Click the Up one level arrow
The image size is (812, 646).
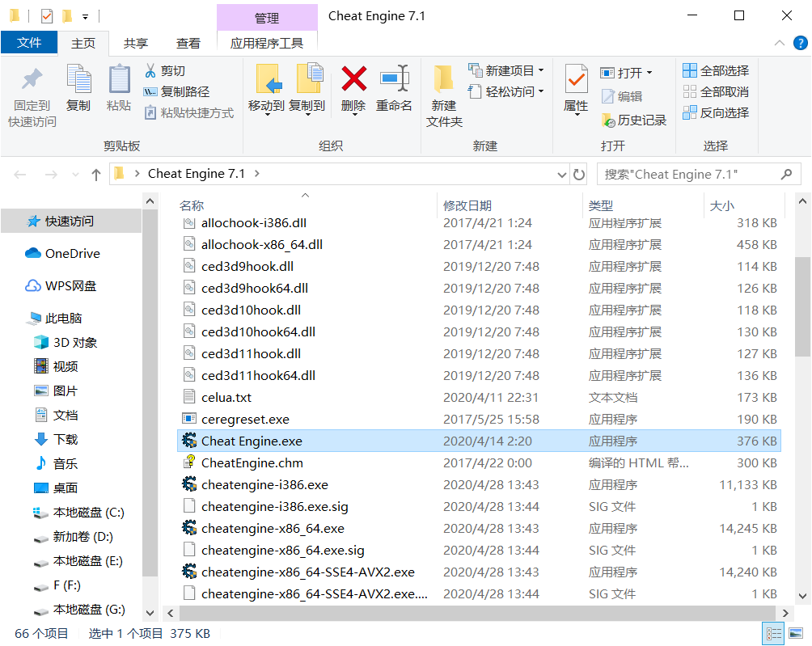pyautogui.click(x=95, y=175)
